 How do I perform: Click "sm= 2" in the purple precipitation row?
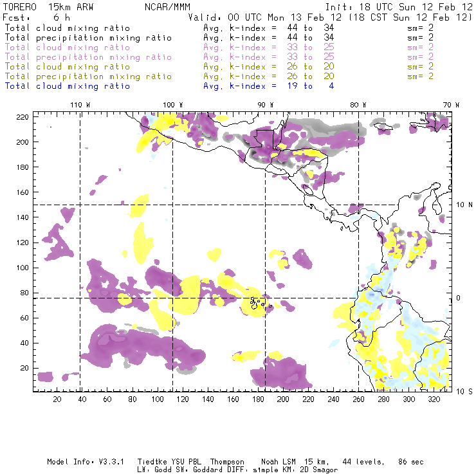tap(420, 57)
